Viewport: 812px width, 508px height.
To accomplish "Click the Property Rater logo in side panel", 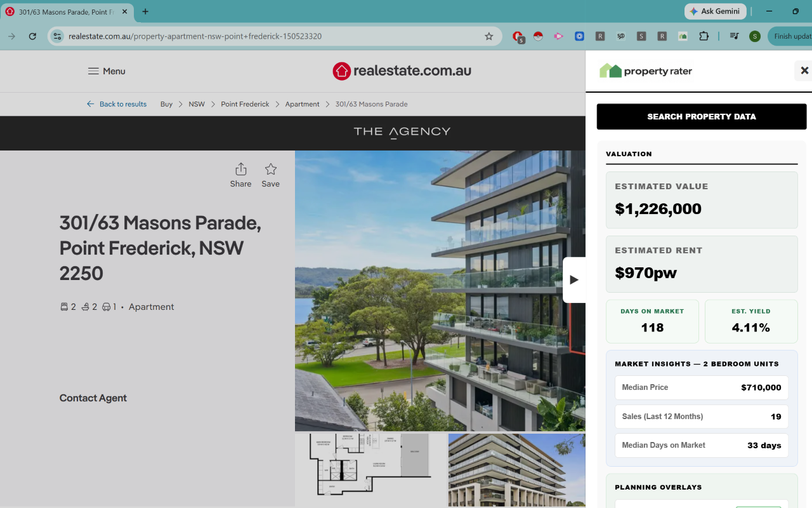I will click(x=646, y=70).
